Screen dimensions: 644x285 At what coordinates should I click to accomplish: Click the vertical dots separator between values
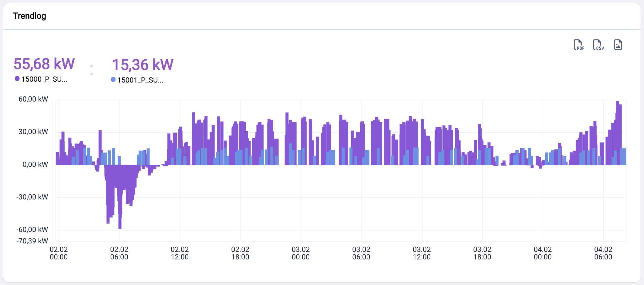91,70
